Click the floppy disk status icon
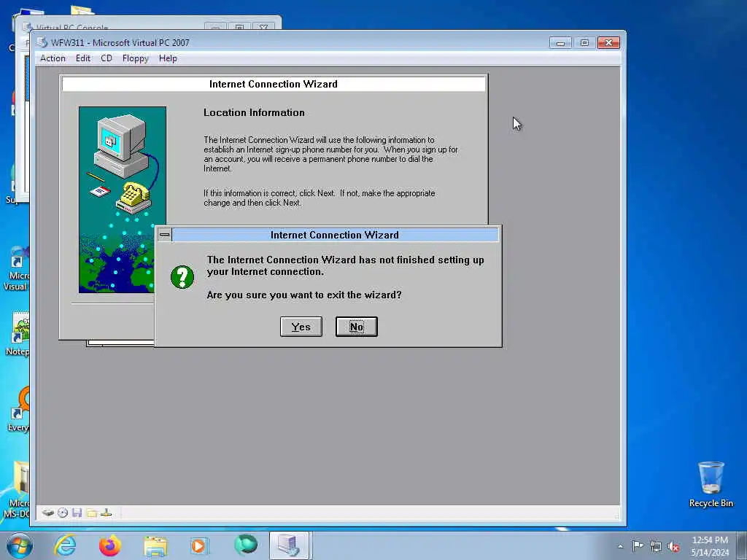747x560 pixels. 77,513
